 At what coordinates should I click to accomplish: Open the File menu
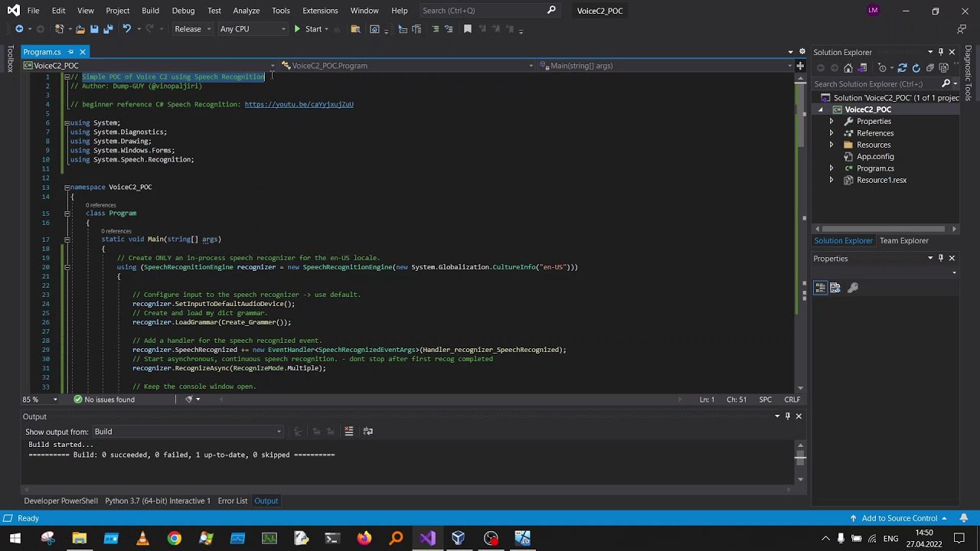click(x=33, y=11)
